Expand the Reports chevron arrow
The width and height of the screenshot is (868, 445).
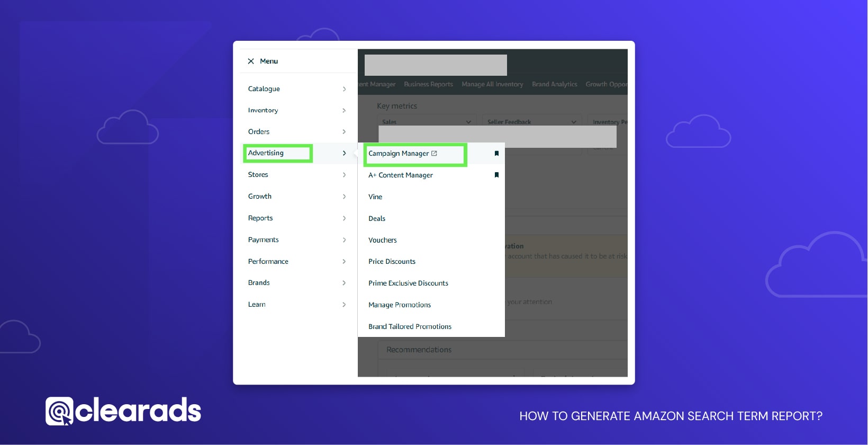344,218
